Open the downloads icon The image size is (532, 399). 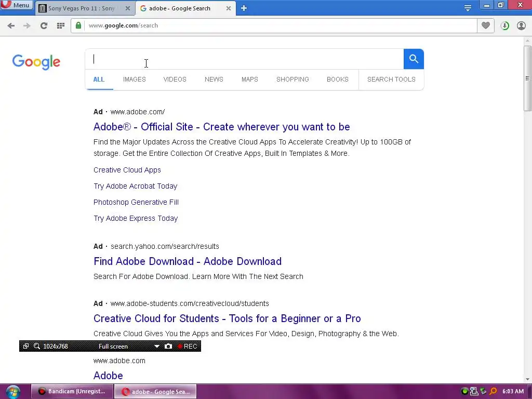pos(505,25)
